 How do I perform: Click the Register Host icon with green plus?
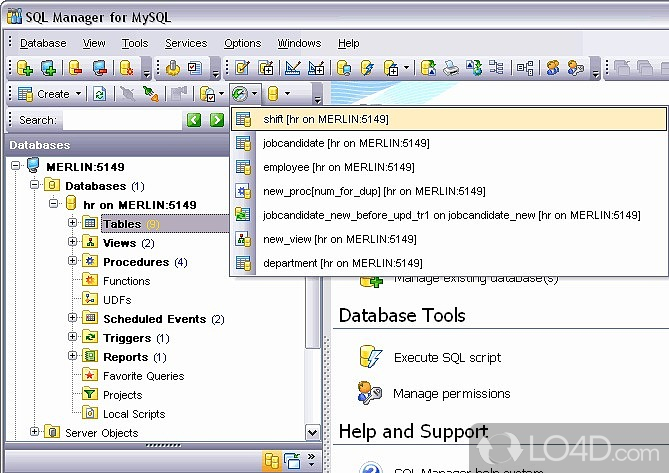tap(48, 68)
